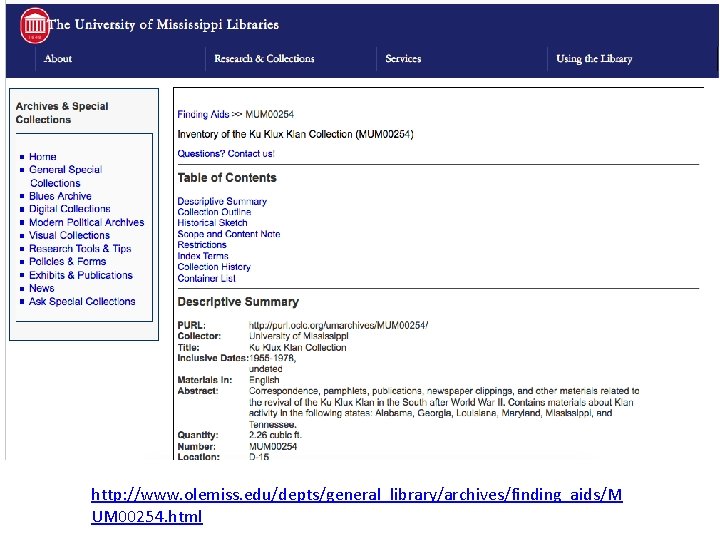Select the Location value D-15

coord(259,456)
